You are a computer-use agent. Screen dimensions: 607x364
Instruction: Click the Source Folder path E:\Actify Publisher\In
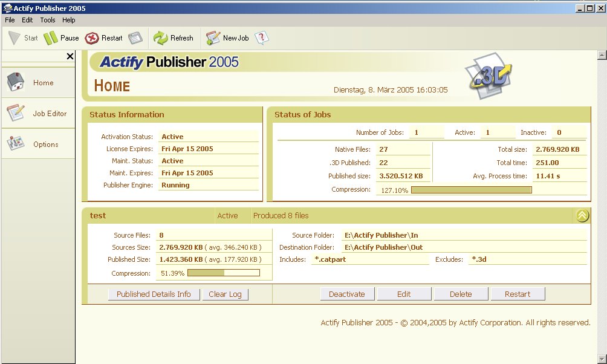point(381,235)
